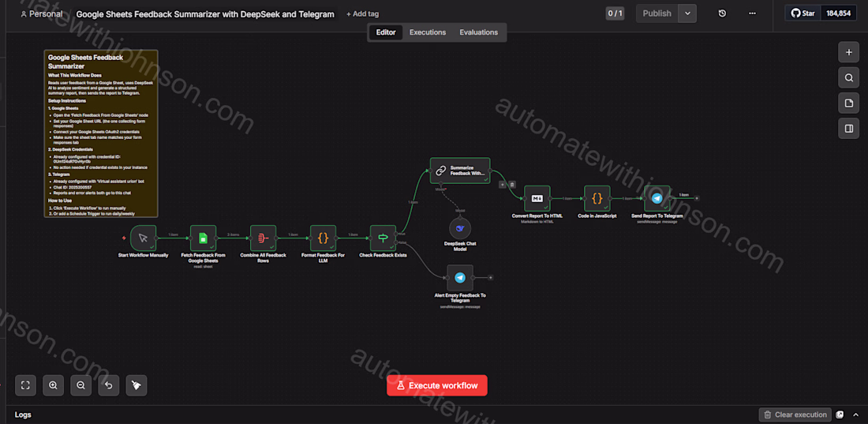The image size is (868, 424).
Task: Open the Start Workflow Manually trigger node
Action: click(x=144, y=238)
